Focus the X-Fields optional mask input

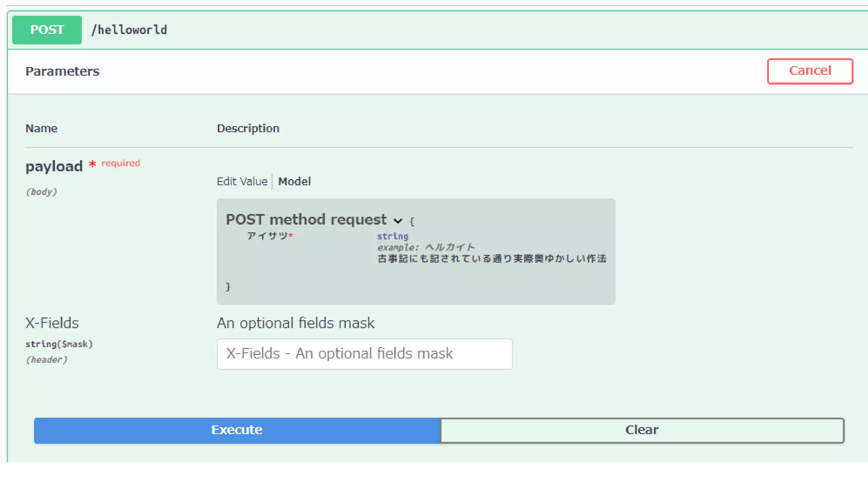(364, 354)
